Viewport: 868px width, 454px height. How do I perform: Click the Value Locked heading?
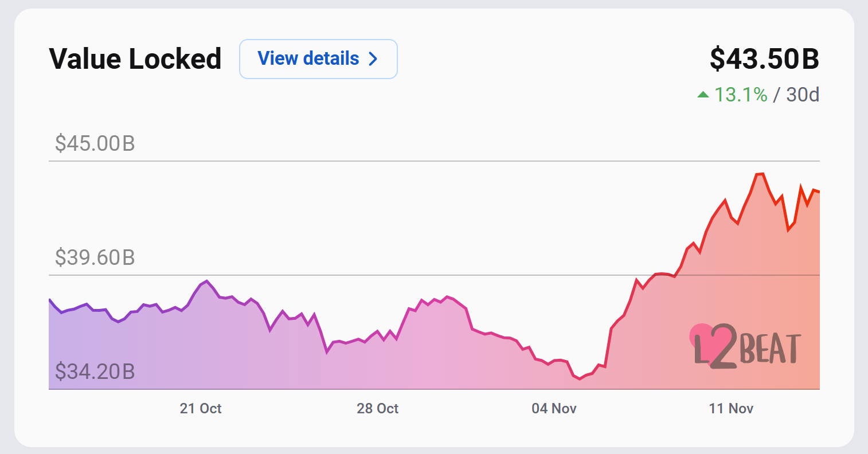click(x=135, y=59)
